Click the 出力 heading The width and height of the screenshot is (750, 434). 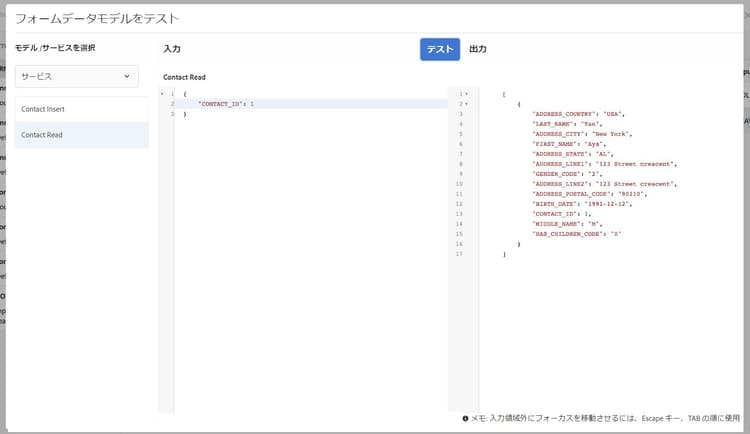(x=478, y=49)
